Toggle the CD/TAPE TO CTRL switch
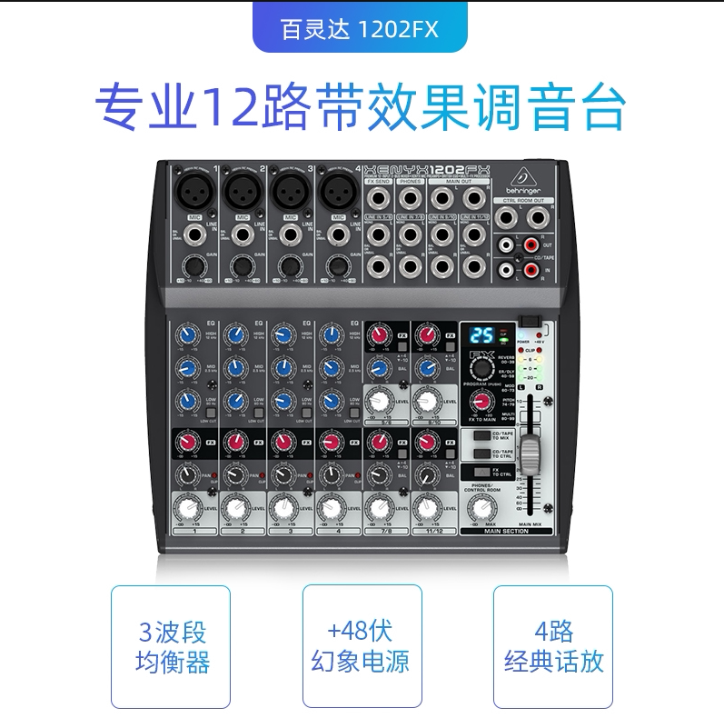This screenshot has width=724, height=728. (x=482, y=454)
